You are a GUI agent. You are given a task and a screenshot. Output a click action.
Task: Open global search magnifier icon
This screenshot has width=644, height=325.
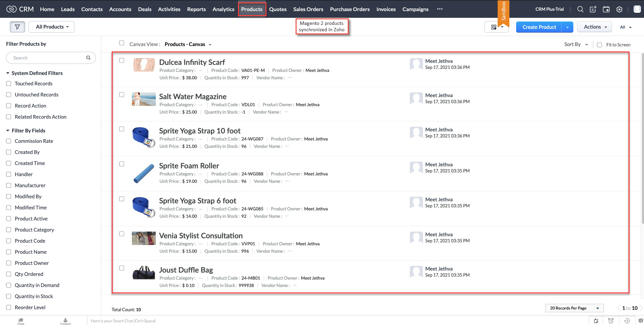[x=580, y=9]
